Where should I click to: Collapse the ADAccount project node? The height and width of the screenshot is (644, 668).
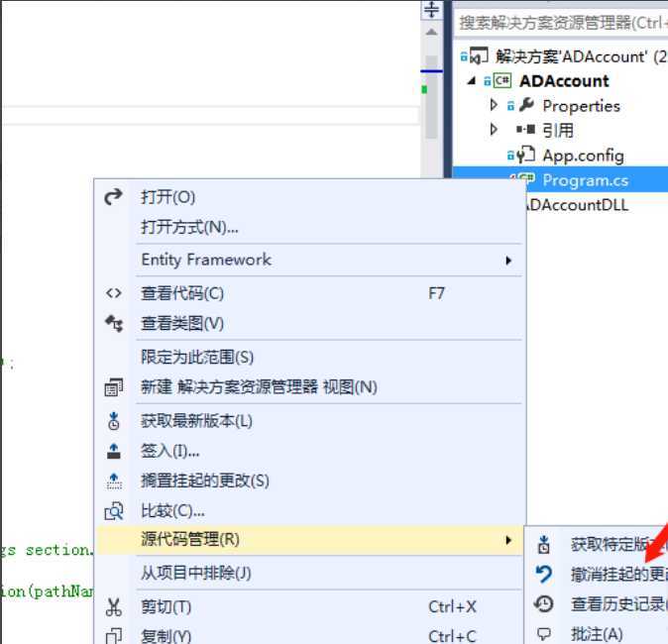point(471,80)
